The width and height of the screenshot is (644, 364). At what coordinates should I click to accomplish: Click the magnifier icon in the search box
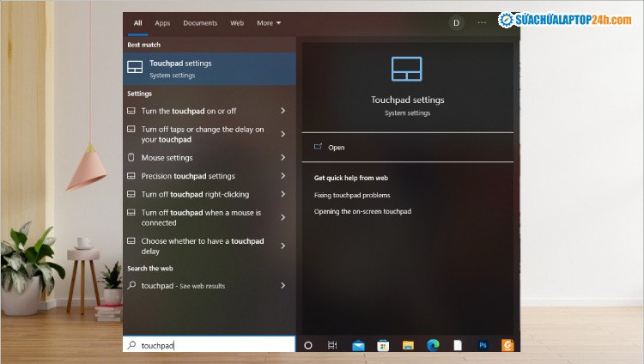[132, 345]
